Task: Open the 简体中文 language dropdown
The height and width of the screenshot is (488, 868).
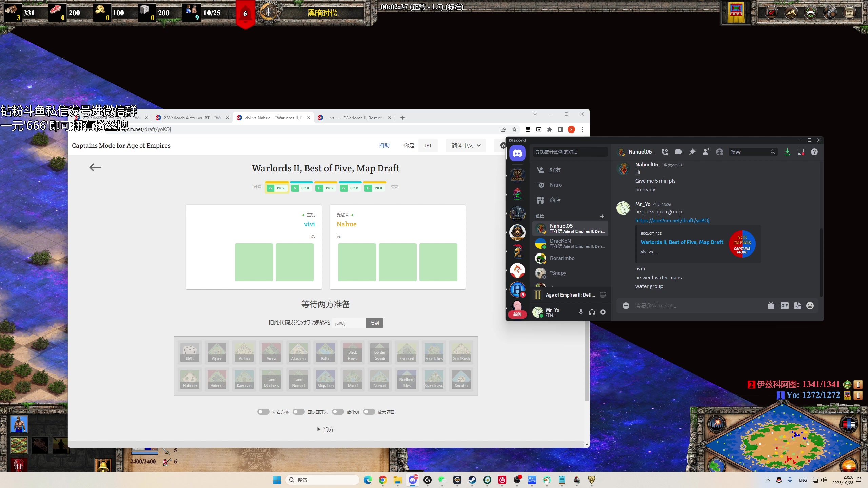Action: (466, 145)
